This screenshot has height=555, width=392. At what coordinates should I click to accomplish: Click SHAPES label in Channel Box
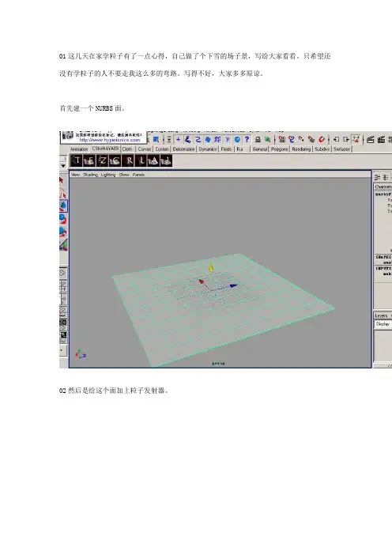point(383,257)
